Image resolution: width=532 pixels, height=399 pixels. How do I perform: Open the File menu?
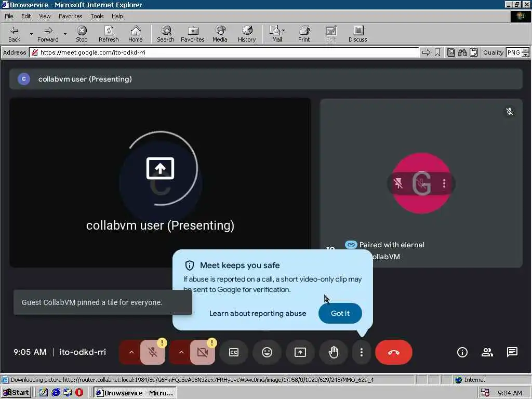point(9,16)
